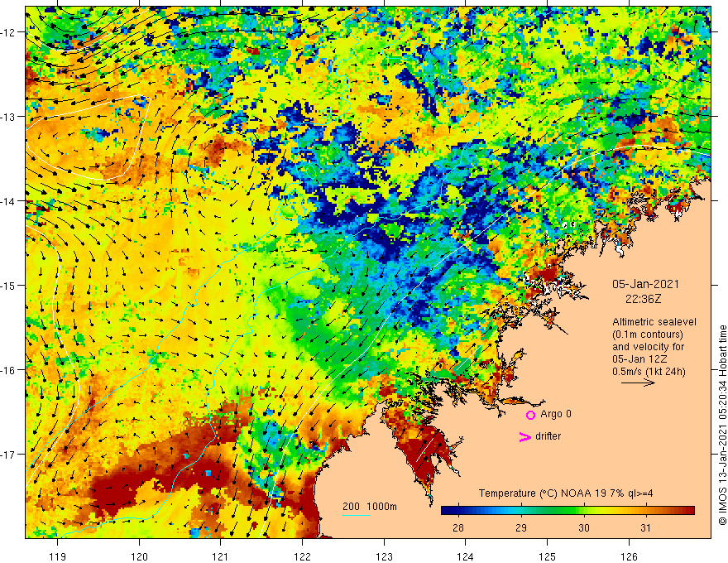Screen dimensions: 728x563
Task: Click the text '05-Jan 12Z'
Action: (x=639, y=359)
